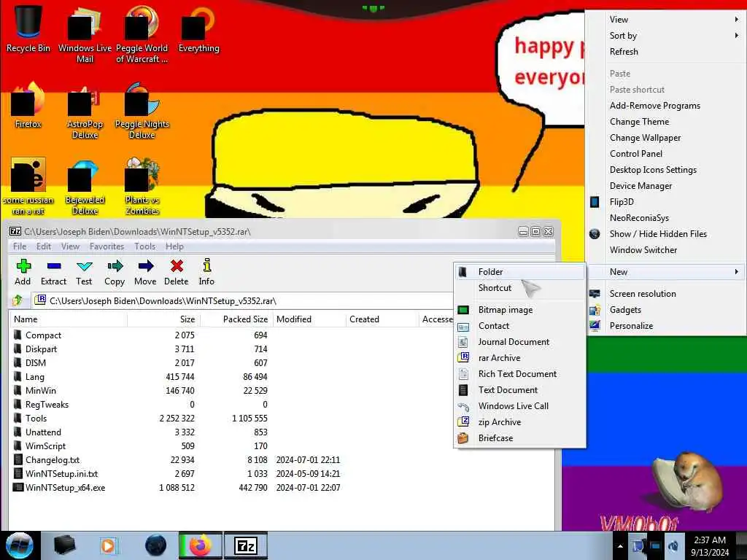Viewport: 747px width, 560px height.
Task: Click the 7-Zip address path field
Action: click(243, 300)
